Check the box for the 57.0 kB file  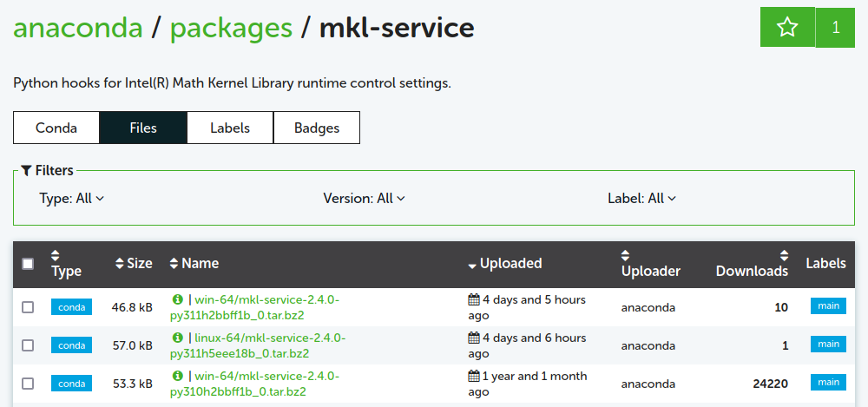point(28,345)
